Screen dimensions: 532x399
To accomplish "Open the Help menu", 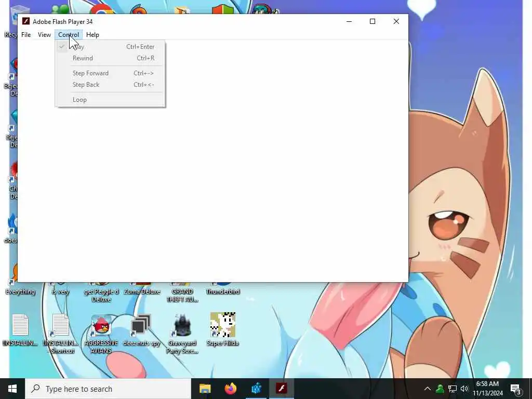I will [92, 35].
